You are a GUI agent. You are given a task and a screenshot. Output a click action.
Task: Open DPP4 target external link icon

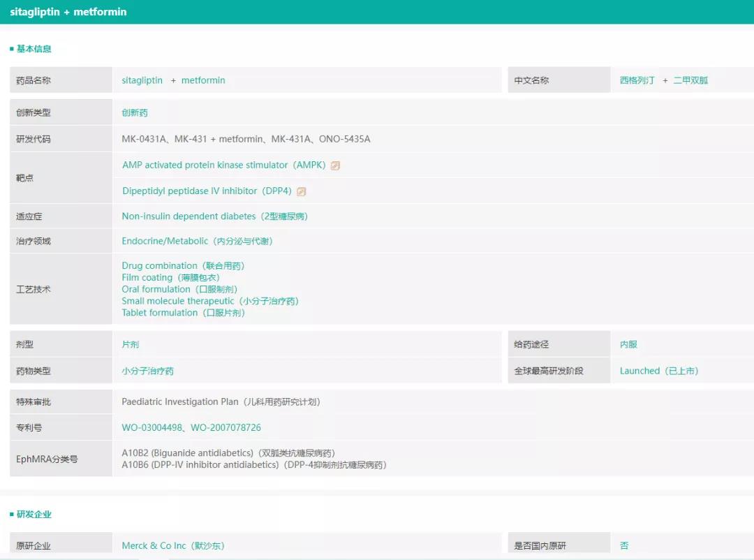(x=302, y=191)
